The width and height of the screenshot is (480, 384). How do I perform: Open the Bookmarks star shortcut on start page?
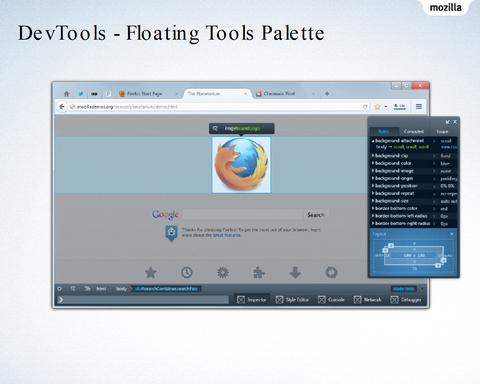[x=151, y=273]
